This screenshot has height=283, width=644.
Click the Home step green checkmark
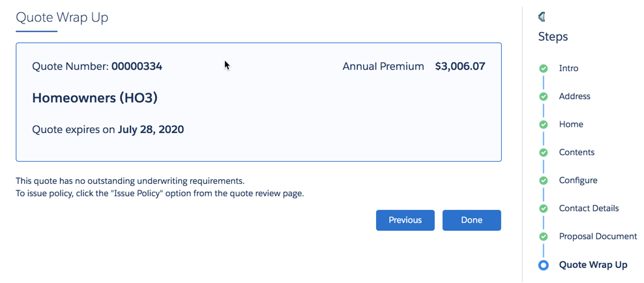544,125
